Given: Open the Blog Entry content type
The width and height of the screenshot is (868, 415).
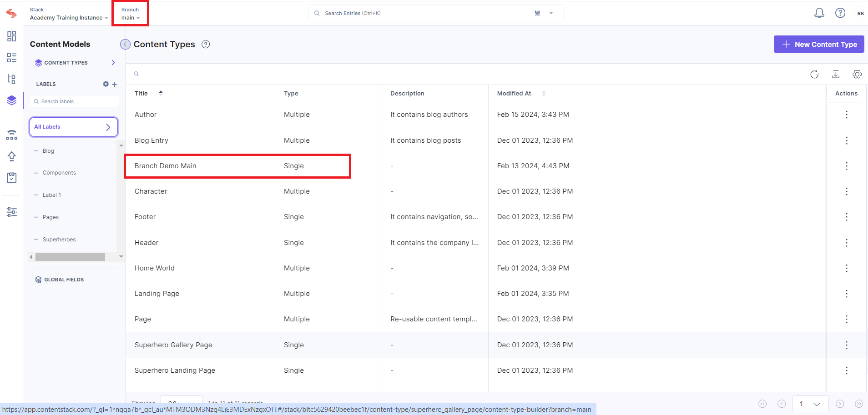Looking at the screenshot, I should (x=151, y=140).
